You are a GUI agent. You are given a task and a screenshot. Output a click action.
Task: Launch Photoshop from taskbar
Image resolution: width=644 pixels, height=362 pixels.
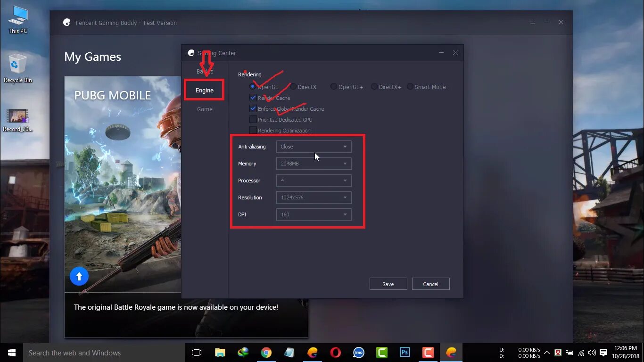click(x=405, y=353)
